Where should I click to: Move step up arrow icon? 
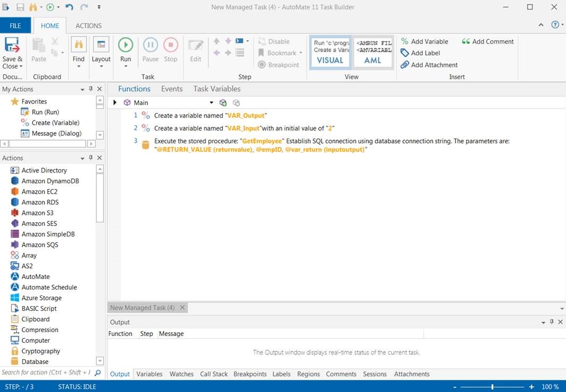click(x=217, y=41)
